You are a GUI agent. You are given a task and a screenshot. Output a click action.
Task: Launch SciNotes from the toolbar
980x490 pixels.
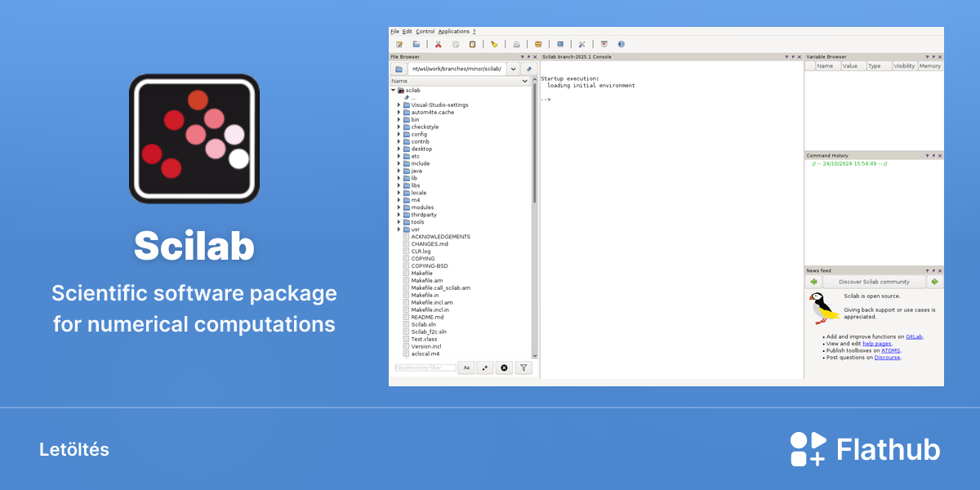[399, 44]
